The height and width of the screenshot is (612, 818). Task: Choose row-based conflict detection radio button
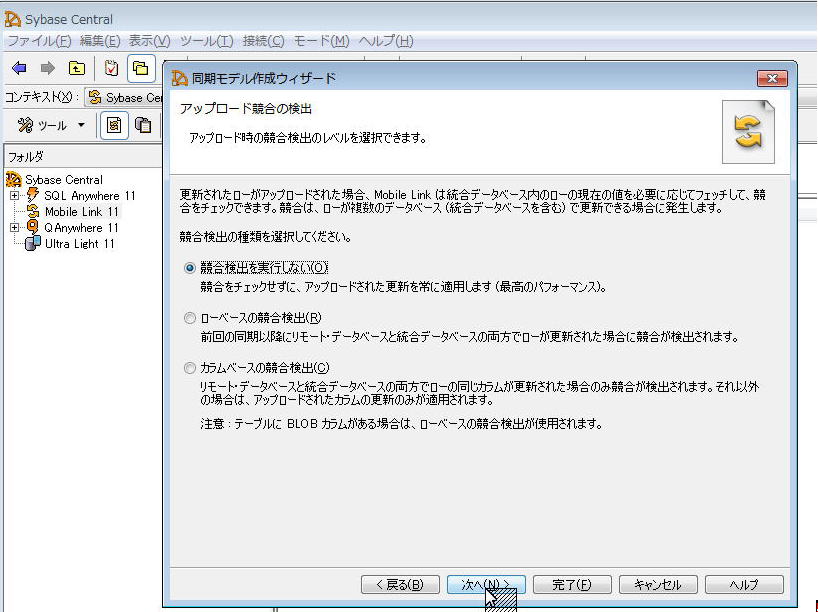pos(190,318)
